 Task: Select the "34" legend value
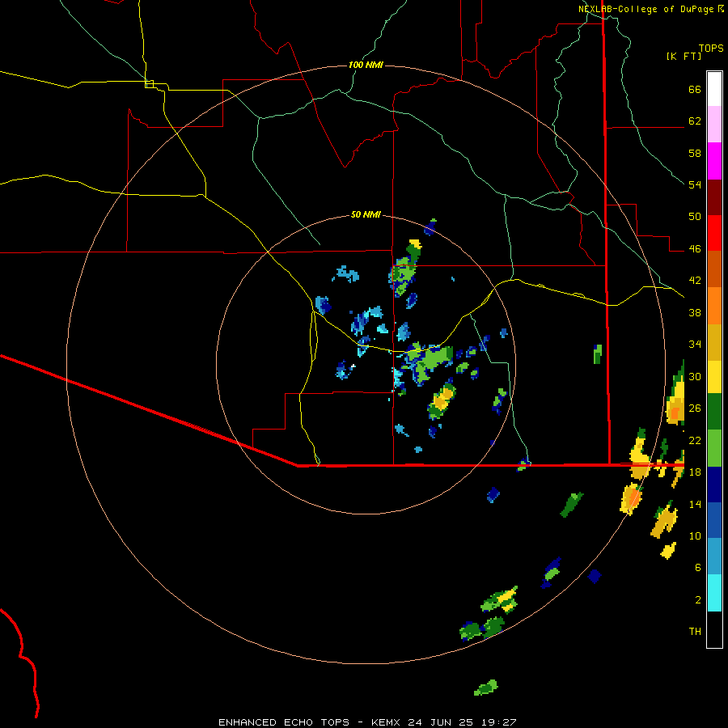(x=695, y=345)
